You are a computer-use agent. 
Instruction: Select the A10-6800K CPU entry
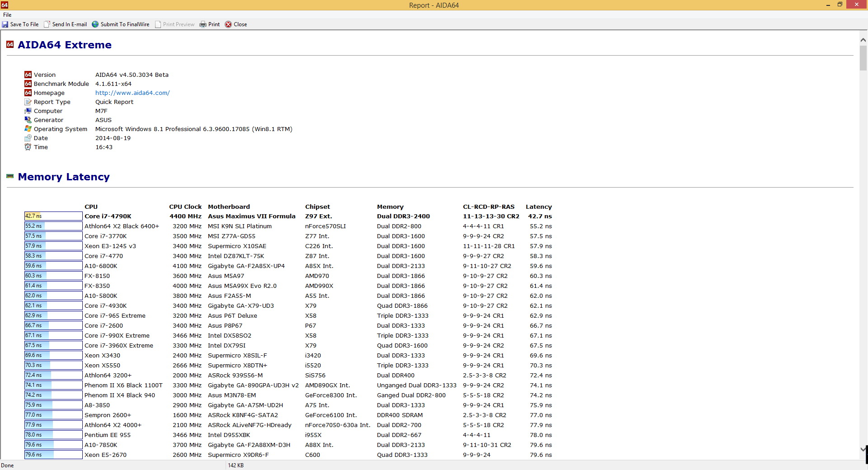pyautogui.click(x=101, y=266)
